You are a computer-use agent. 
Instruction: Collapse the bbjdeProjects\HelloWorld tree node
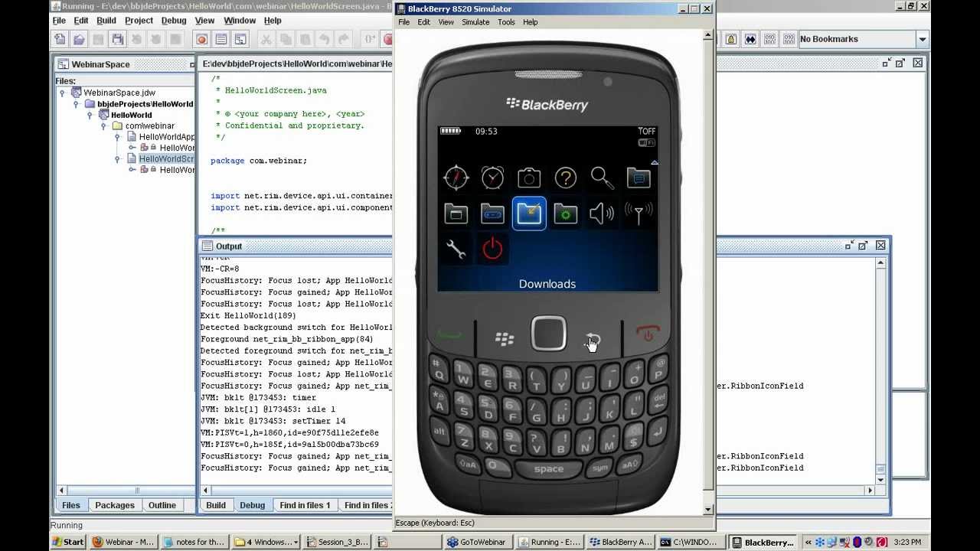(x=76, y=104)
